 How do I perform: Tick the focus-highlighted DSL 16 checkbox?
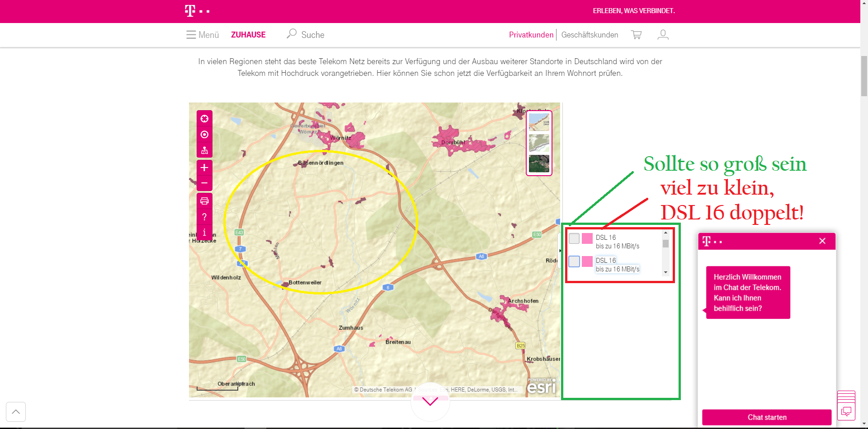574,261
